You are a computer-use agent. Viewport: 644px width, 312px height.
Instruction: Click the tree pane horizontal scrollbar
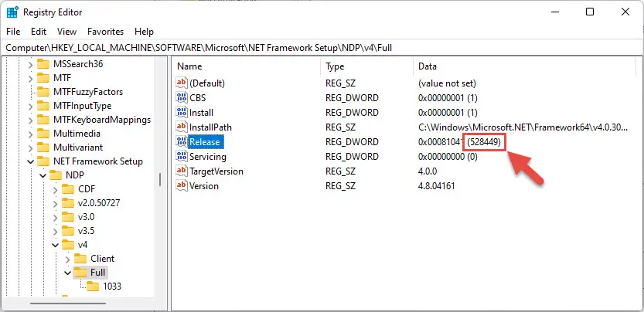point(68,304)
